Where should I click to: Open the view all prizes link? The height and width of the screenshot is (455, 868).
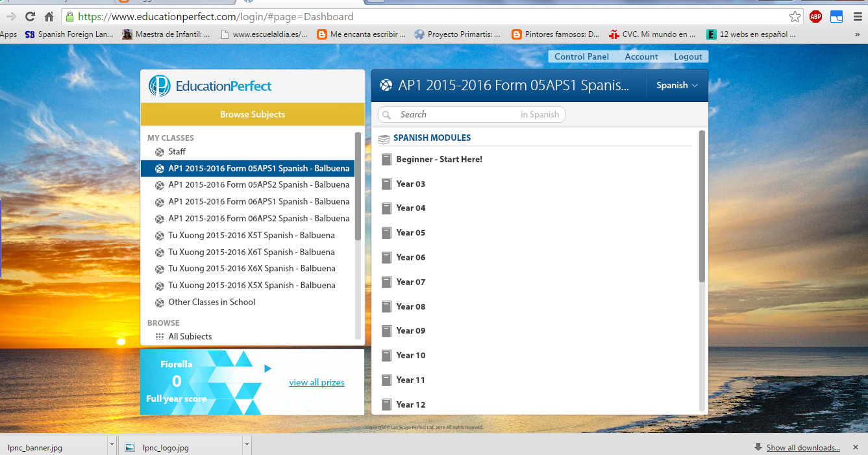point(317,382)
